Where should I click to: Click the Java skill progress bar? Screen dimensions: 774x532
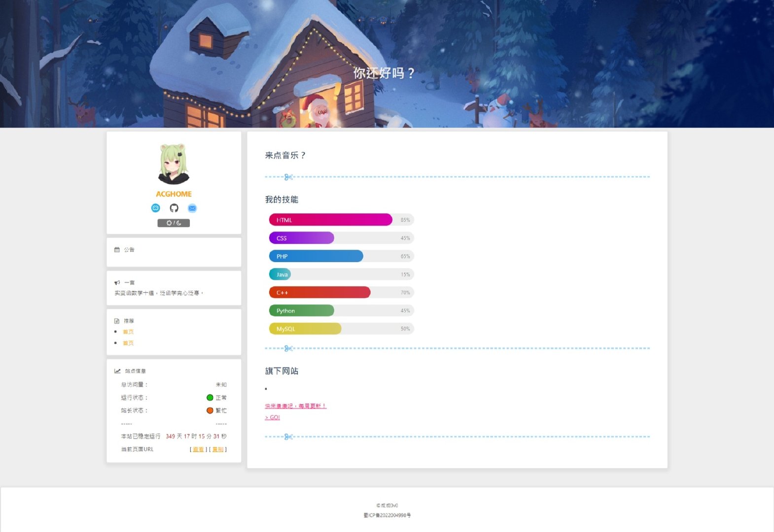(x=341, y=274)
